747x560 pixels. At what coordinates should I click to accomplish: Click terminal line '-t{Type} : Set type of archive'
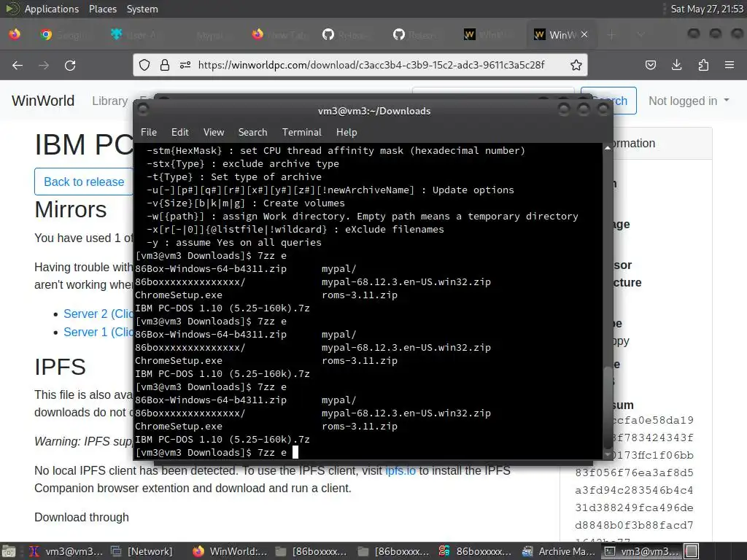(234, 176)
